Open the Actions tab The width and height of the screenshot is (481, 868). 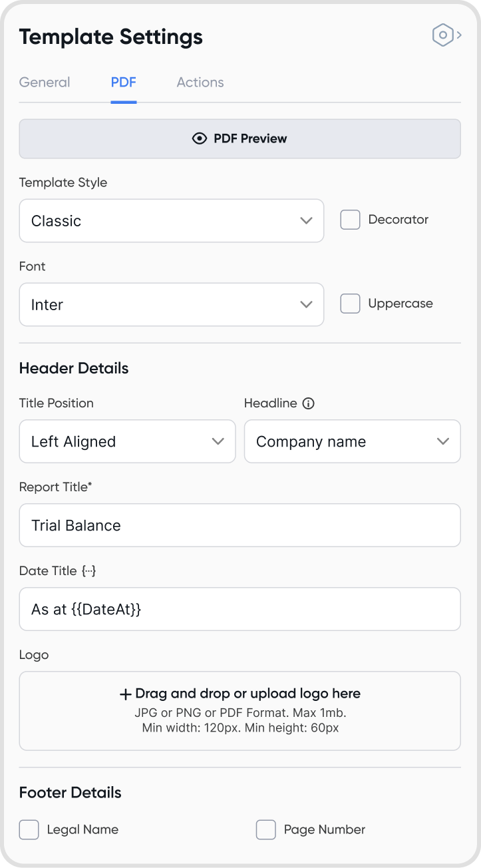[x=200, y=83]
